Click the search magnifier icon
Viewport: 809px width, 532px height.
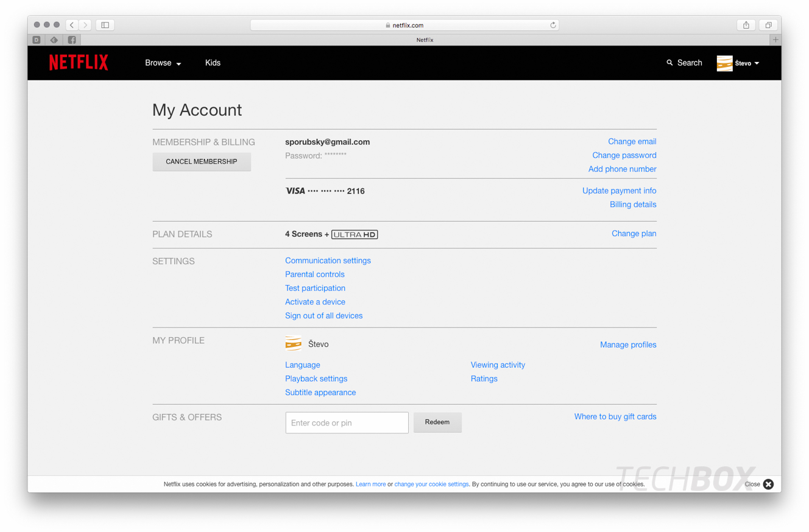[670, 63]
